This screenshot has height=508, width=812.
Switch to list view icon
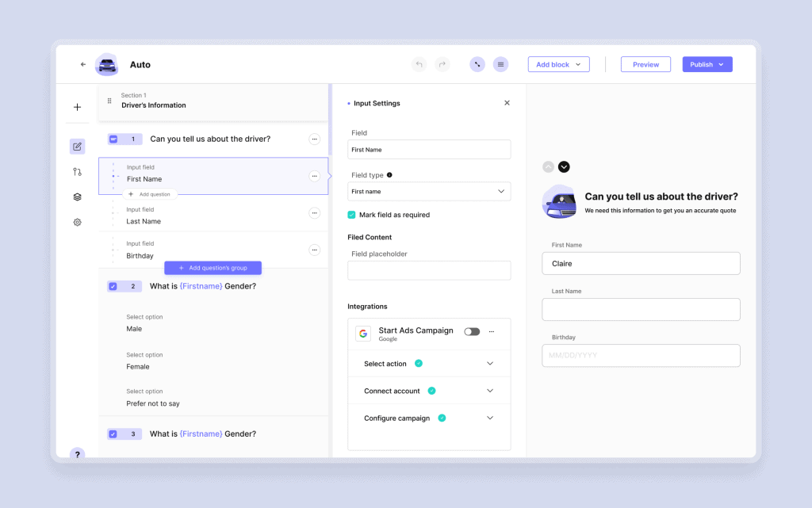pyautogui.click(x=501, y=64)
